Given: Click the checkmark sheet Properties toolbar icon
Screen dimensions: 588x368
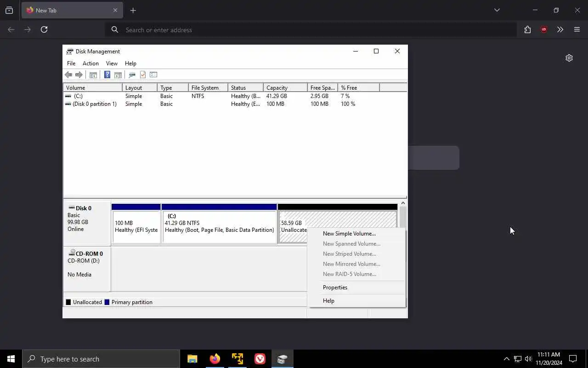Looking at the screenshot, I should coord(143,75).
